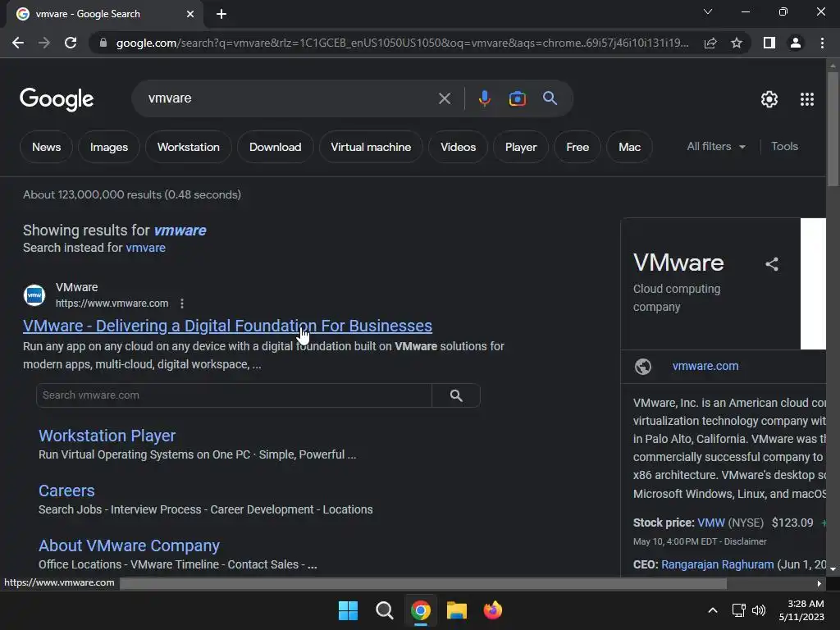Open Google quick settings gear
840x630 pixels.
click(x=769, y=99)
